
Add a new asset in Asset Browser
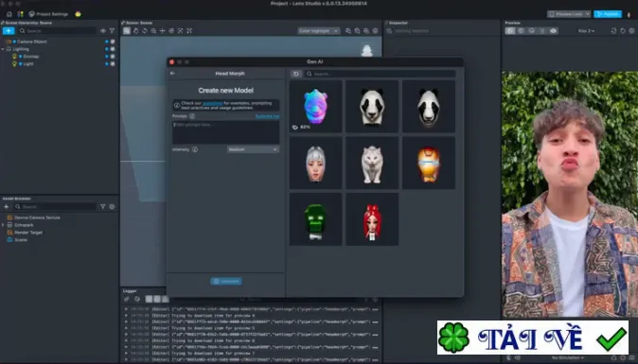click(x=6, y=207)
